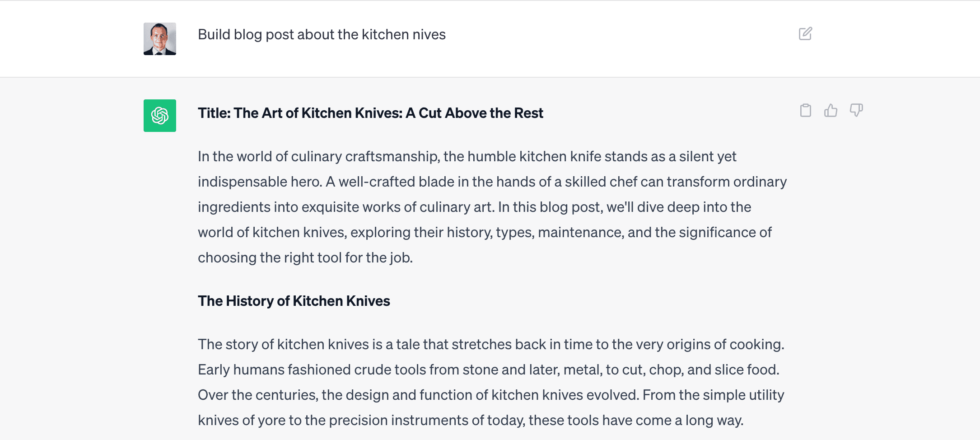Click the title The Art of Kitchen Knives
This screenshot has height=440, width=980.
(x=370, y=113)
